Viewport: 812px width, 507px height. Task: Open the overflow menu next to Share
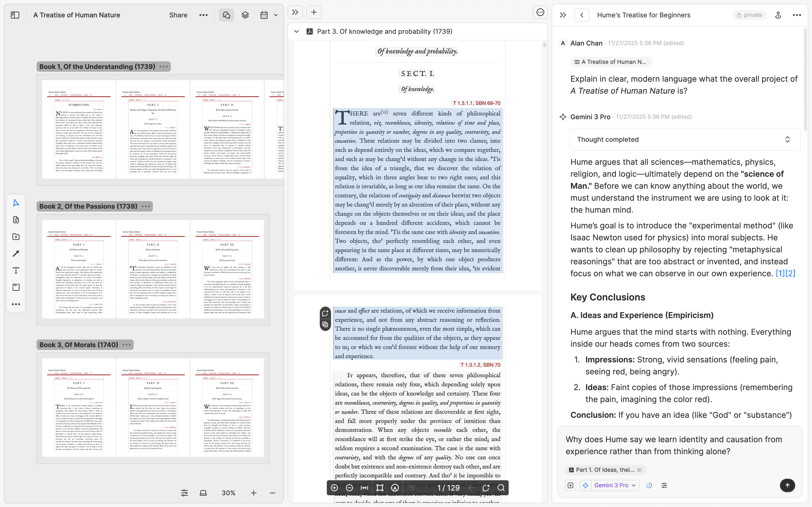203,15
